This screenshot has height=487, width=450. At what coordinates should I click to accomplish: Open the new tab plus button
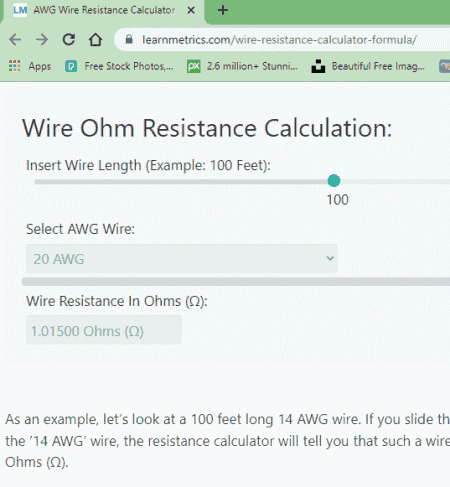223,10
